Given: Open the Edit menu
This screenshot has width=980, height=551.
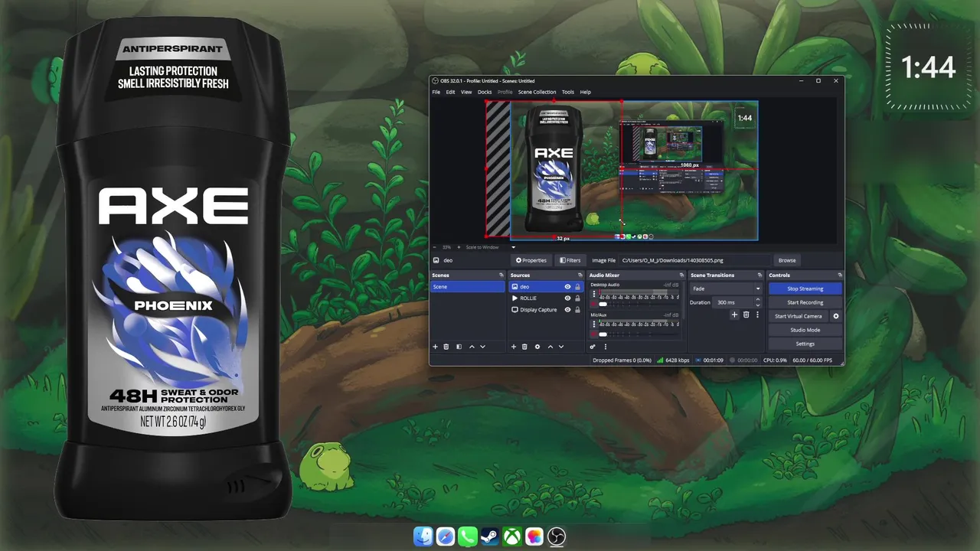Looking at the screenshot, I should [x=450, y=92].
